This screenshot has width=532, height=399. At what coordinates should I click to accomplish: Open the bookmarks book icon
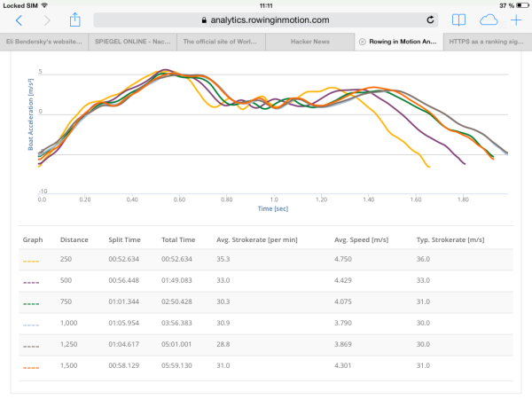point(458,20)
